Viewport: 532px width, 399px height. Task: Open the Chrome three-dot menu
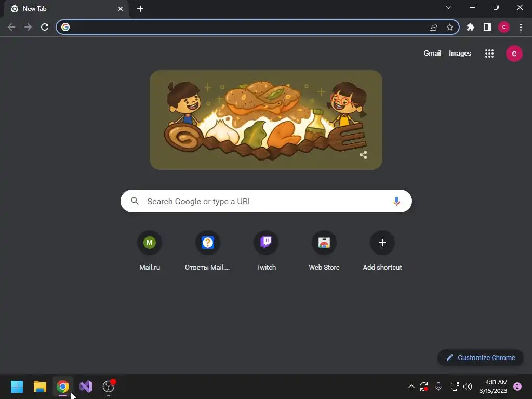coord(521,27)
